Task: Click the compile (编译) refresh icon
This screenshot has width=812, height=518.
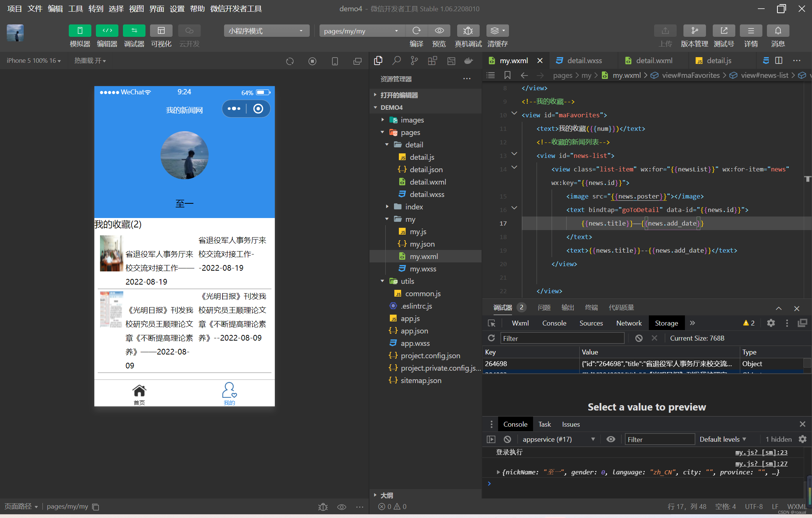Action: (416, 31)
